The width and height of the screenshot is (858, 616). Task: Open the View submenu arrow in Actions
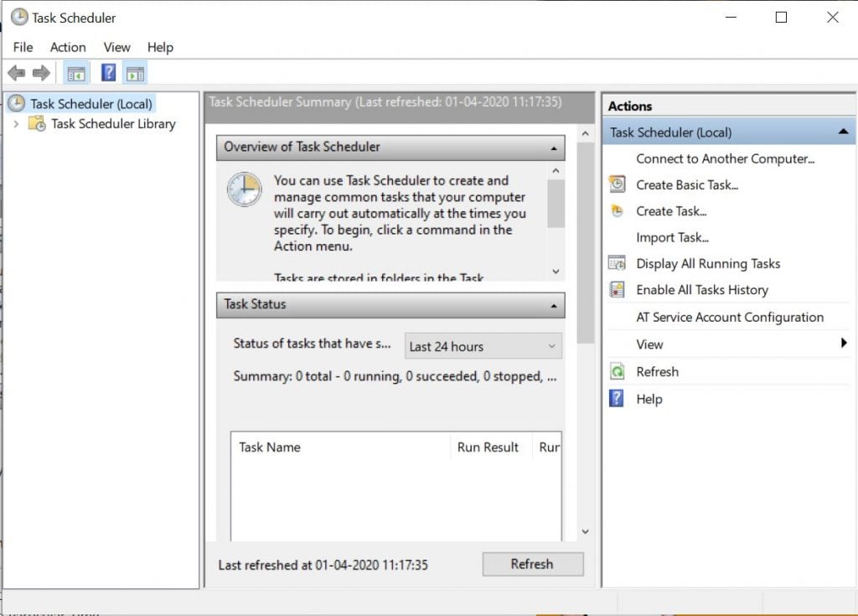844,343
